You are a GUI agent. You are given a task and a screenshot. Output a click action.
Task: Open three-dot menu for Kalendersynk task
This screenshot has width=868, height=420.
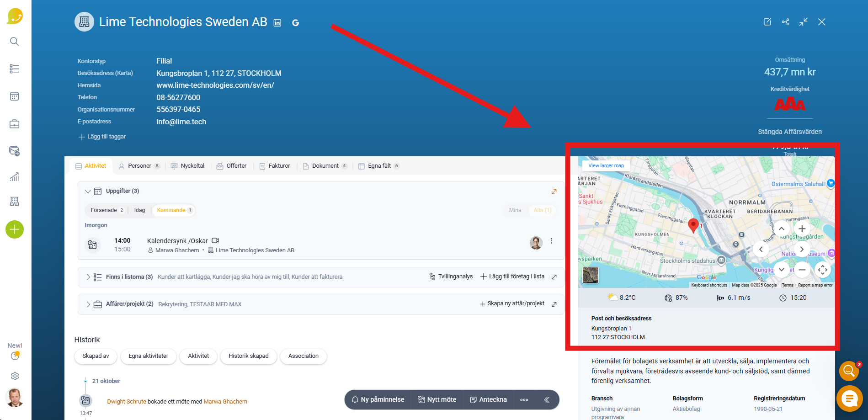552,241
